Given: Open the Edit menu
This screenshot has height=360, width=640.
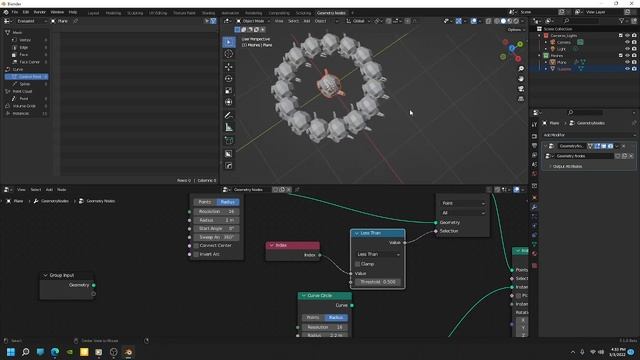Looking at the screenshot, I should [26, 12].
